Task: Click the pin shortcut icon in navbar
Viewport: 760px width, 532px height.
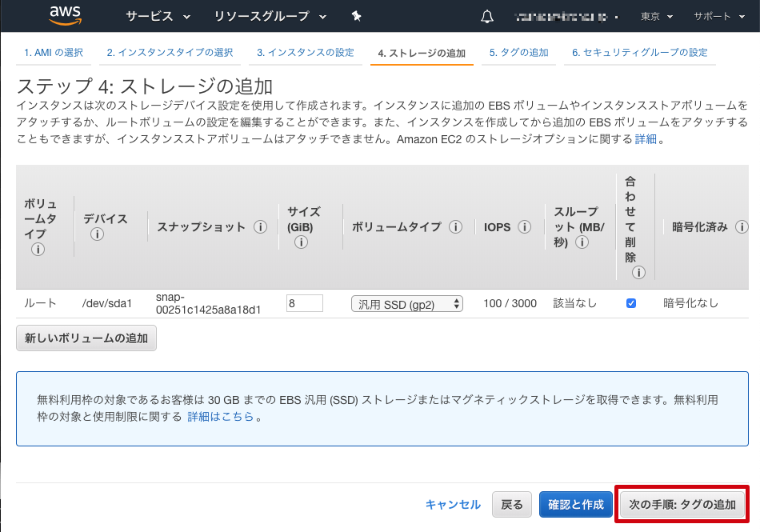Action: click(357, 17)
